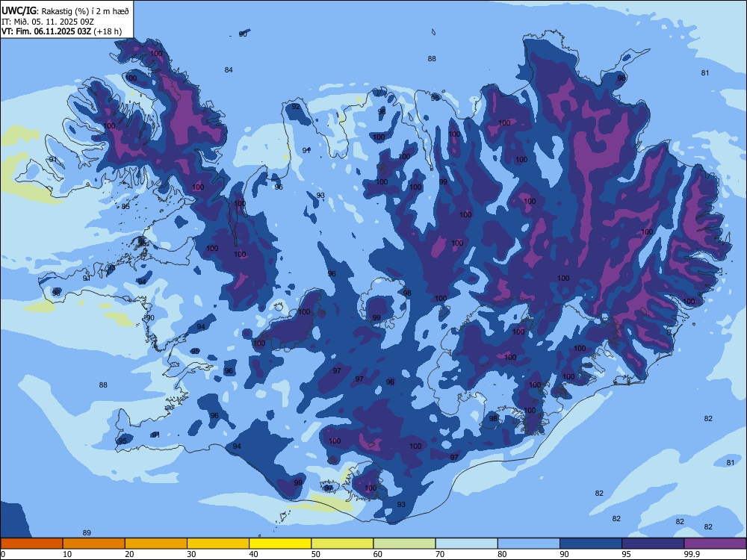
Task: Click the '92' humidity value on the map
Action: [x=296, y=107]
